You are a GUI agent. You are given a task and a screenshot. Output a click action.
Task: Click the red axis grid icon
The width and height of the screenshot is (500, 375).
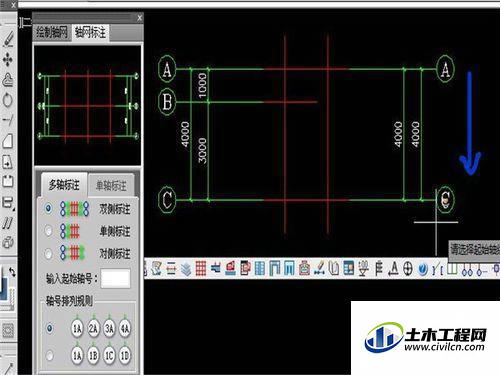(201, 269)
